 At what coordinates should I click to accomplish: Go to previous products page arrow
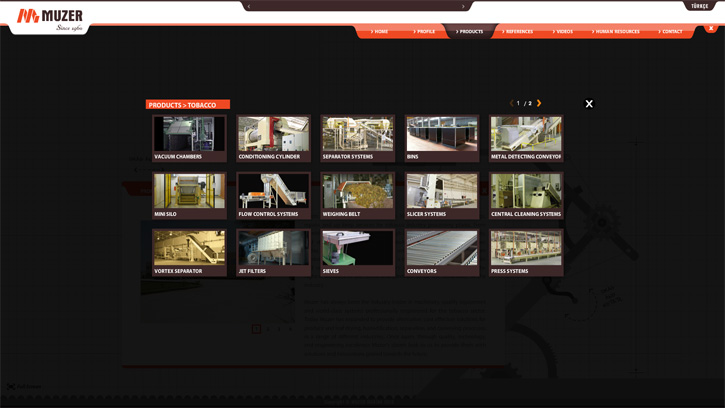point(511,103)
